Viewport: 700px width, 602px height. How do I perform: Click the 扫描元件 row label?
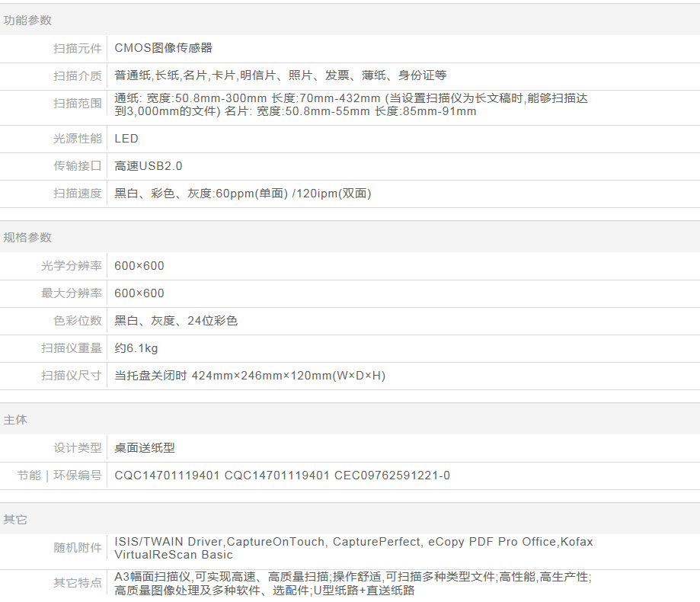click(77, 48)
